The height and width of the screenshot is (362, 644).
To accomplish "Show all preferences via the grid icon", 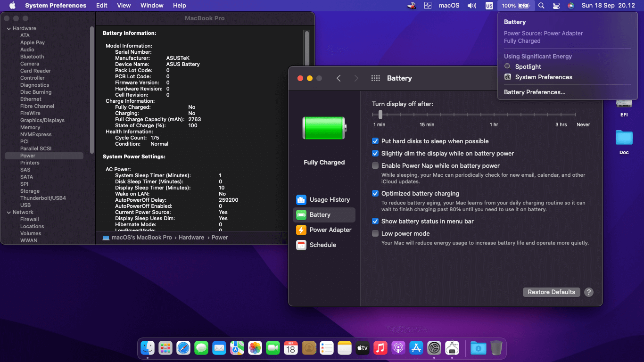I will click(x=376, y=78).
